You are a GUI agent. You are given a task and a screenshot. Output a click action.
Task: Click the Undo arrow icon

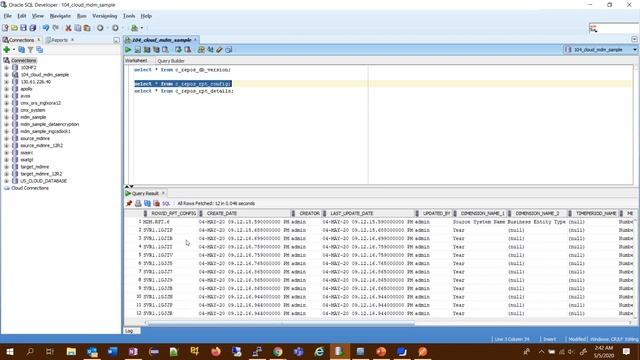[46, 28]
